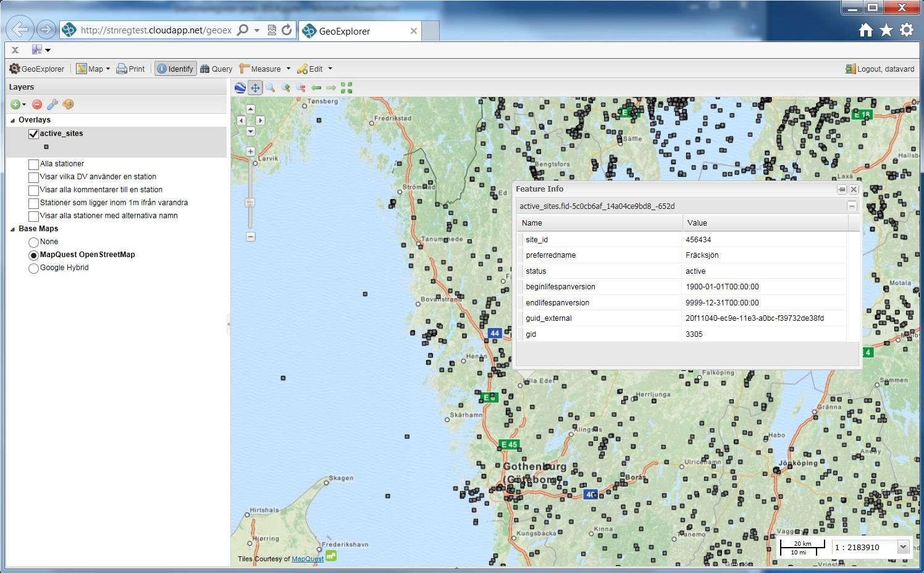Sort by Value column header
Image resolution: width=924 pixels, height=573 pixels.
pos(765,223)
